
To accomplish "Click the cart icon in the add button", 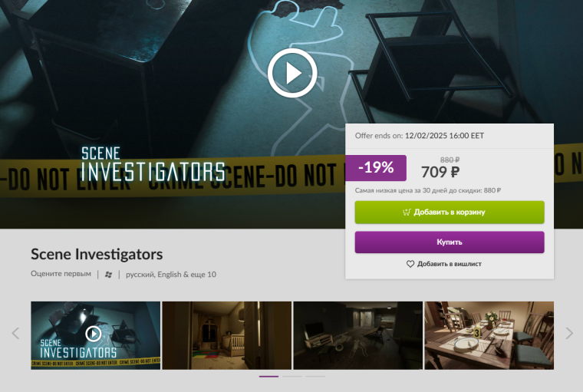I will tap(407, 212).
